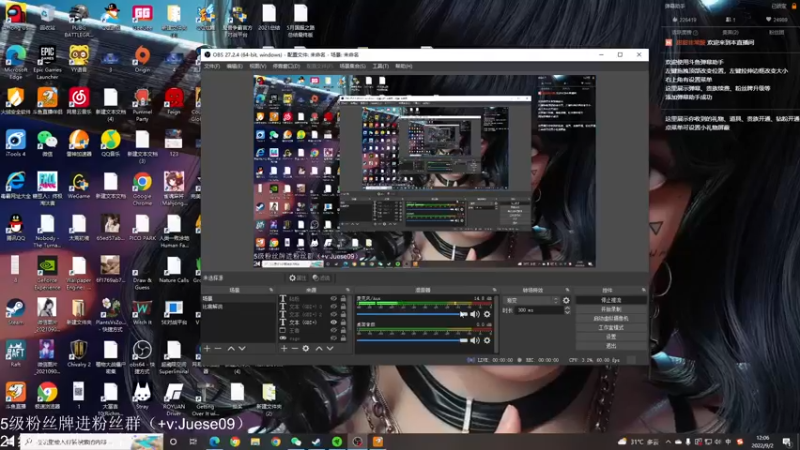
Task: Open the sixth menu in the OBS menu bar
Action: tap(352, 66)
